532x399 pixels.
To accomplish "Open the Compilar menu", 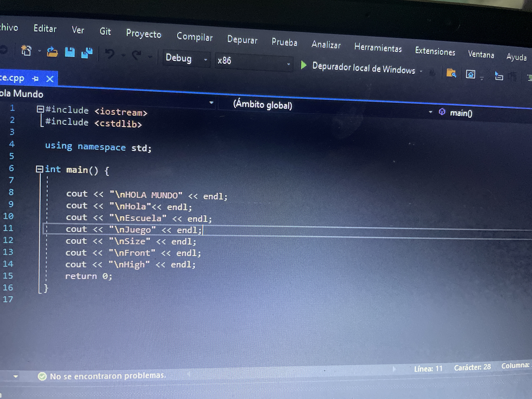I will pyautogui.click(x=195, y=37).
